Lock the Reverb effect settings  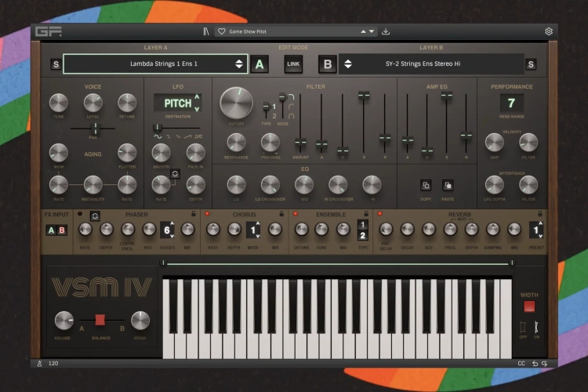[x=540, y=214]
